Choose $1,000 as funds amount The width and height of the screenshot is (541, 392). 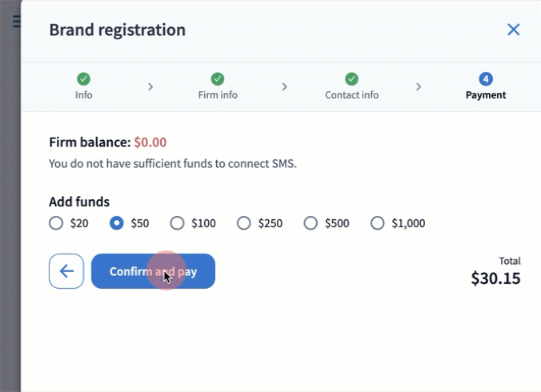pos(378,223)
